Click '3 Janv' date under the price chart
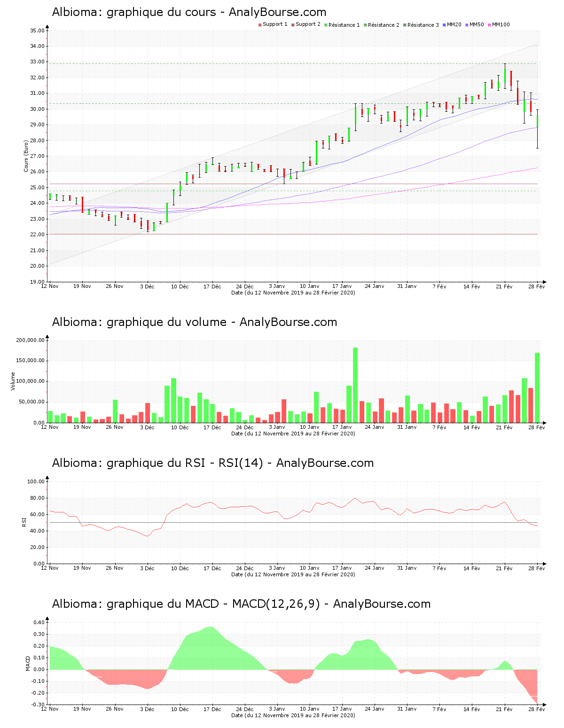Screen dimensions: 564x728 277,287
